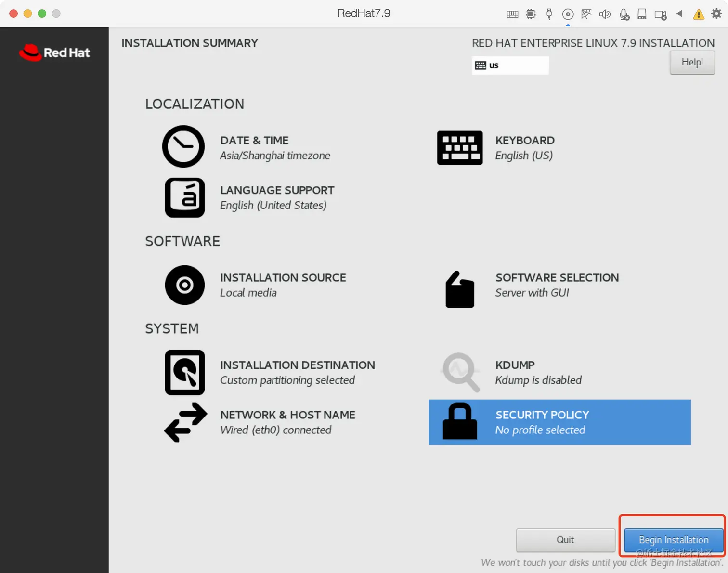Click 'No profile selected' status text
The width and height of the screenshot is (728, 573).
[540, 430]
